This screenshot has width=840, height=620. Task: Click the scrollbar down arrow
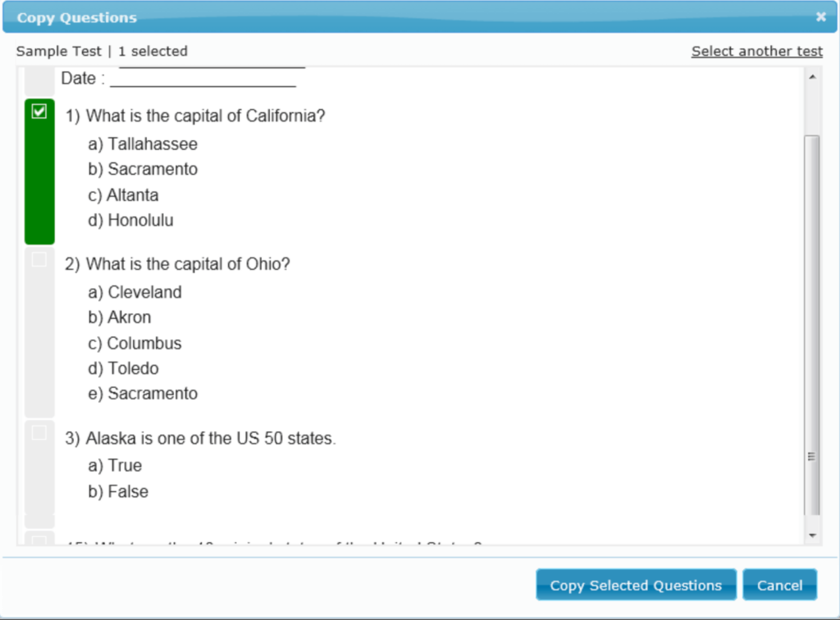point(811,535)
